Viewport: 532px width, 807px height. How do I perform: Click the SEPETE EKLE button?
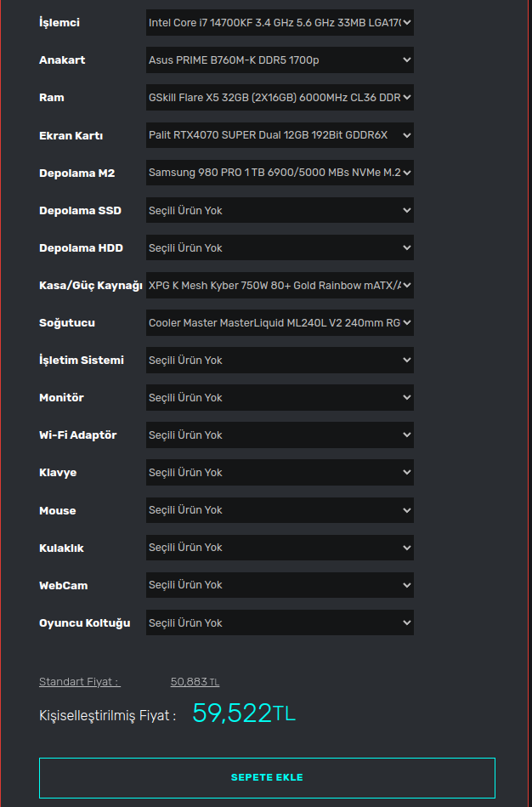(267, 777)
